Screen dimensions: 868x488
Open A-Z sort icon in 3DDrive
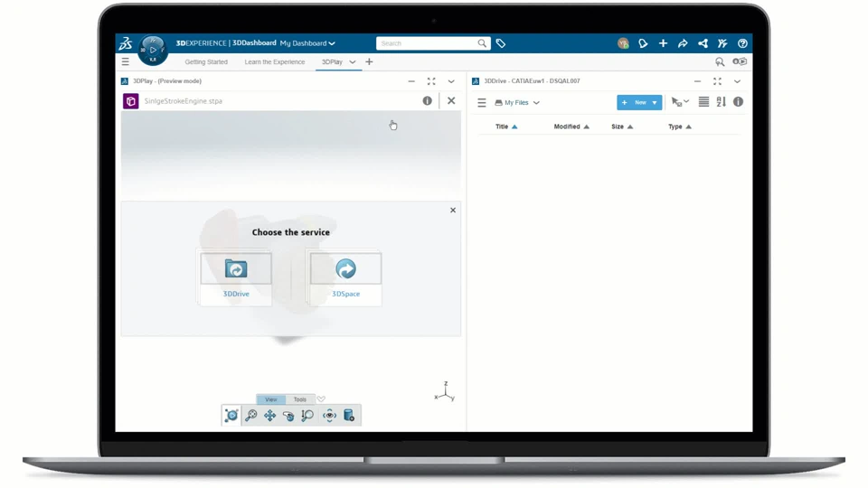[x=721, y=102]
